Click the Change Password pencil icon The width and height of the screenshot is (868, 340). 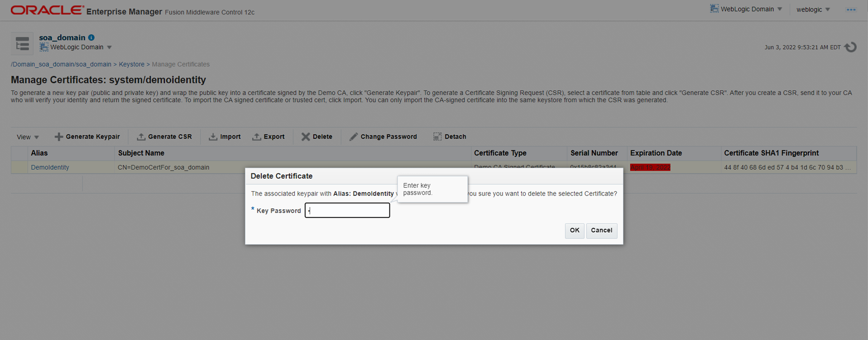coord(354,137)
